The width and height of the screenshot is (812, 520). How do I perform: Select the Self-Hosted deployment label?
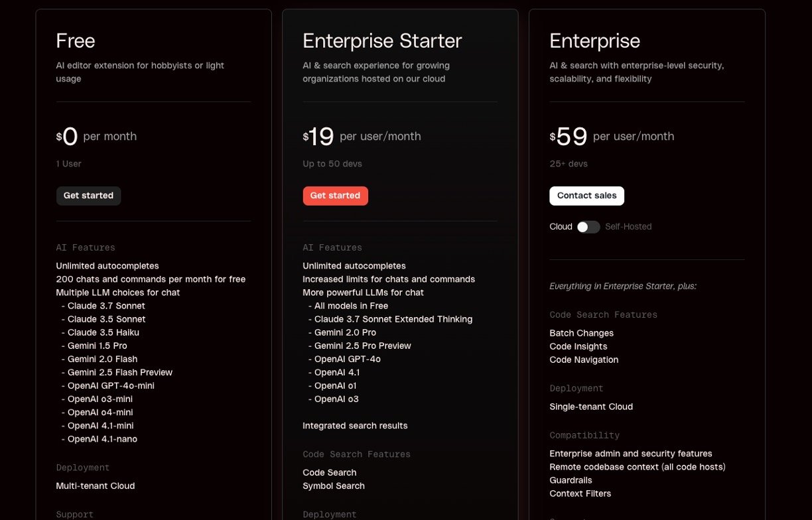click(628, 227)
